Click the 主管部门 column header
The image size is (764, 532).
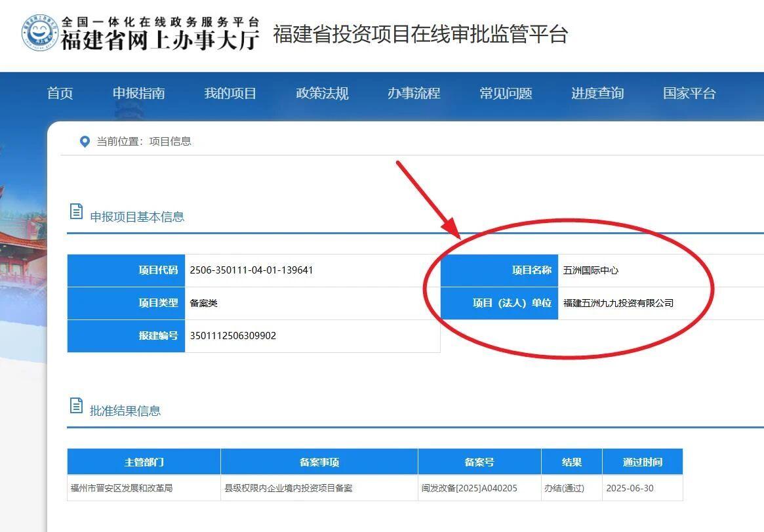pyautogui.click(x=144, y=462)
